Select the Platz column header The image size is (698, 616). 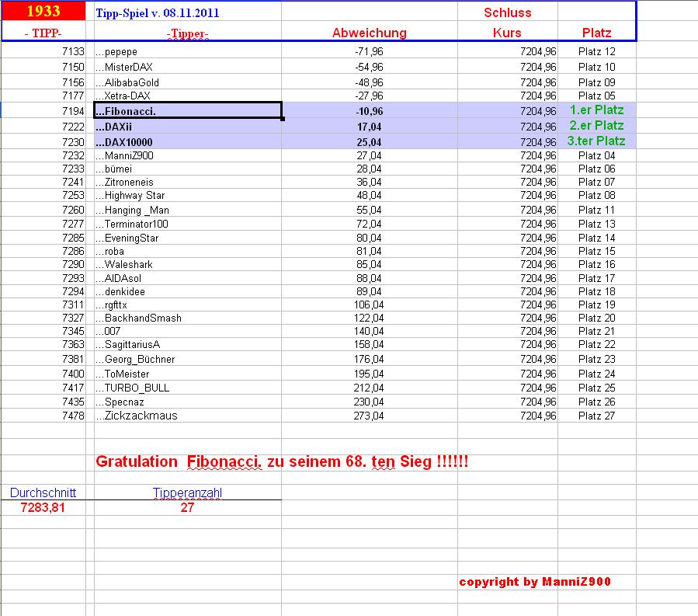[x=596, y=33]
